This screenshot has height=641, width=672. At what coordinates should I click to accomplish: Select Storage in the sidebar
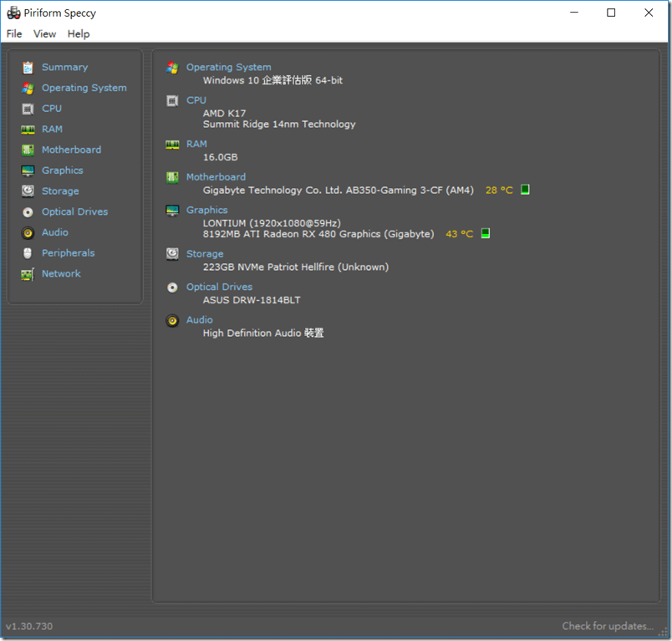tap(60, 191)
